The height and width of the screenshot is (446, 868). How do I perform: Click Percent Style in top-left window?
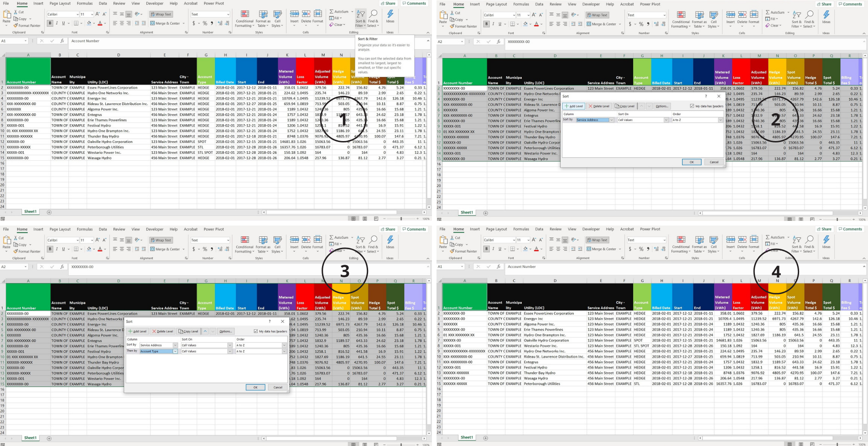pyautogui.click(x=205, y=23)
